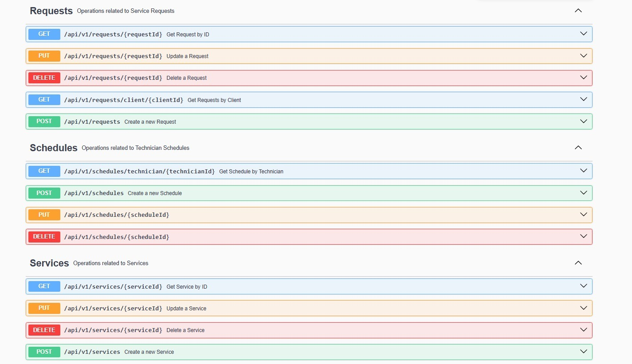
Task: Expand the Create a new Service chevron
Action: [x=584, y=352]
